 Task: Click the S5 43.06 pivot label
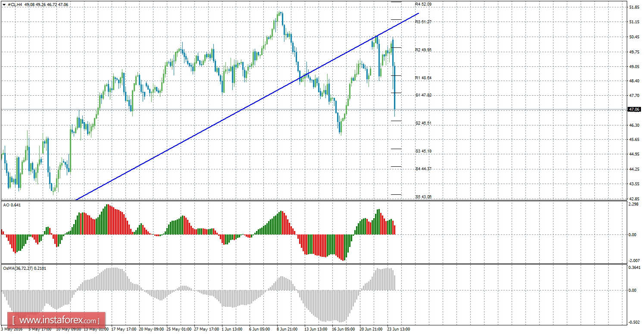click(423, 197)
